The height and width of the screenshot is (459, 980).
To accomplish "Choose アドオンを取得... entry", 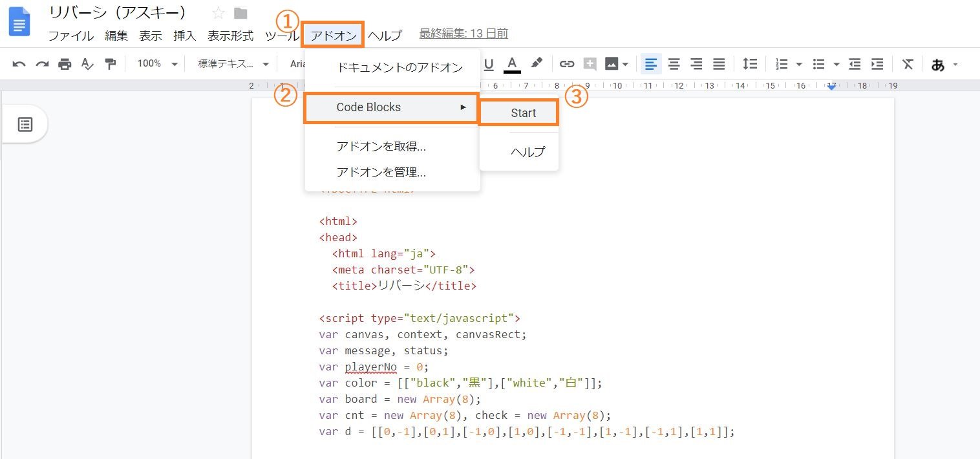I will click(x=393, y=146).
